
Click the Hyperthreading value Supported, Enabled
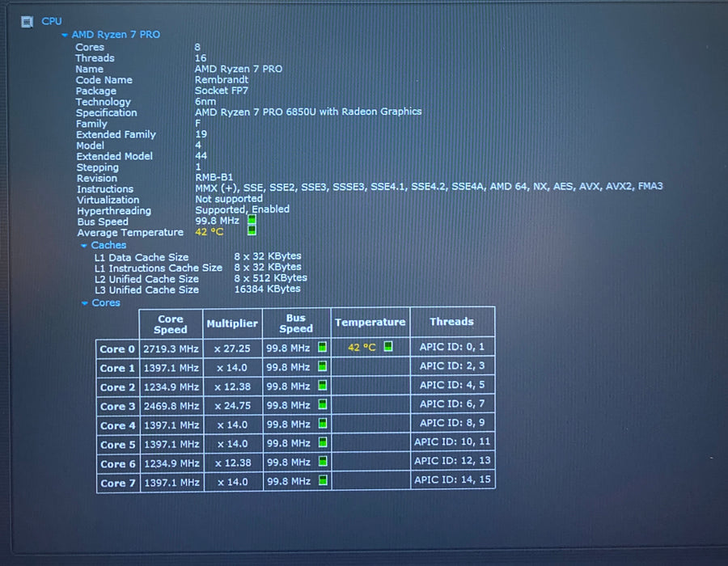[243, 209]
